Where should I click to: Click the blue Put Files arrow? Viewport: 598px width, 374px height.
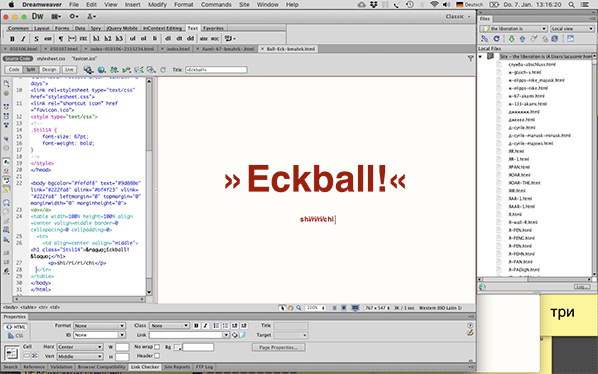click(522, 39)
